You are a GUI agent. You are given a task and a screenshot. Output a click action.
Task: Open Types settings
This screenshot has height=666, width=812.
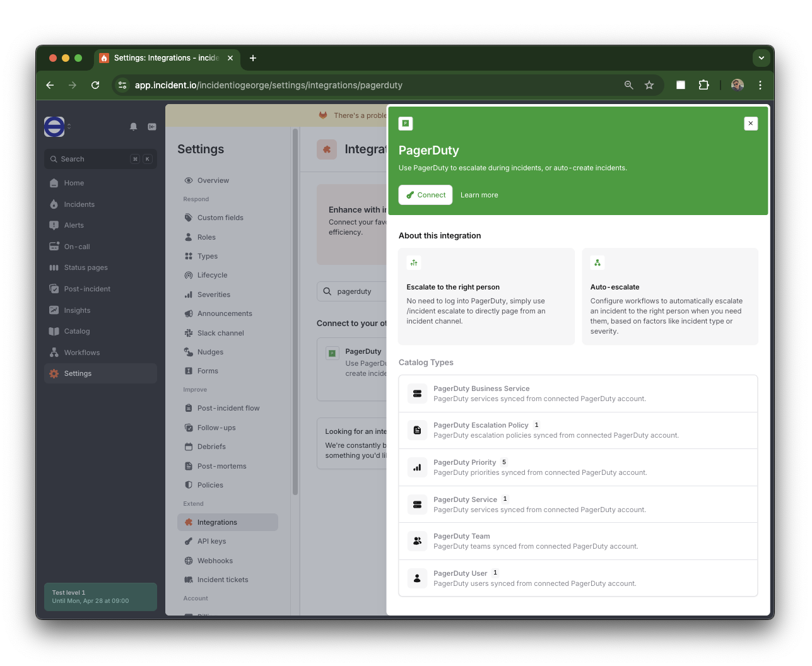coord(228,256)
